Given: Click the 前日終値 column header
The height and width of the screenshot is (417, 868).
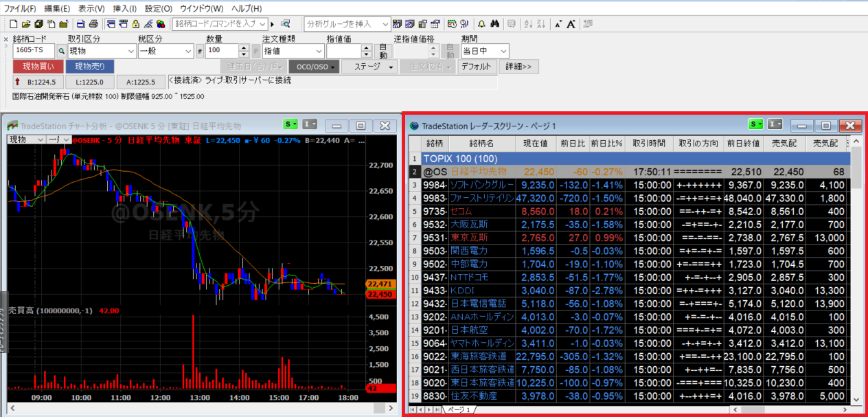Looking at the screenshot, I should [744, 144].
